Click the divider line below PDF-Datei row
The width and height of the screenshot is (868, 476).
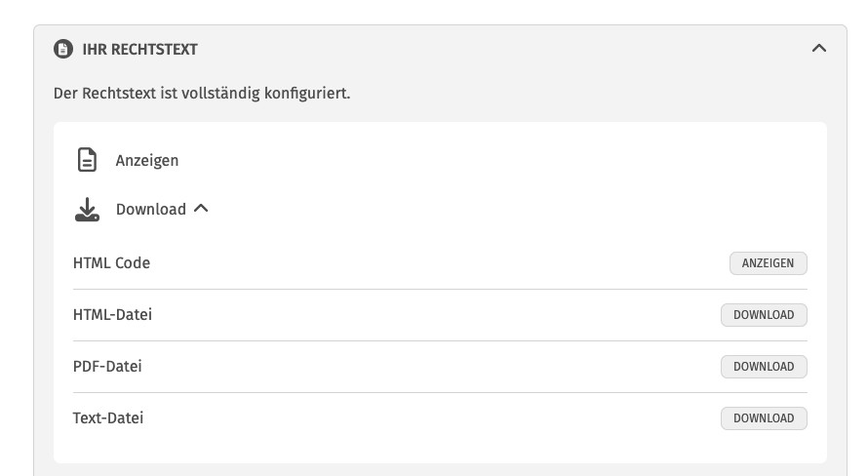point(440,393)
